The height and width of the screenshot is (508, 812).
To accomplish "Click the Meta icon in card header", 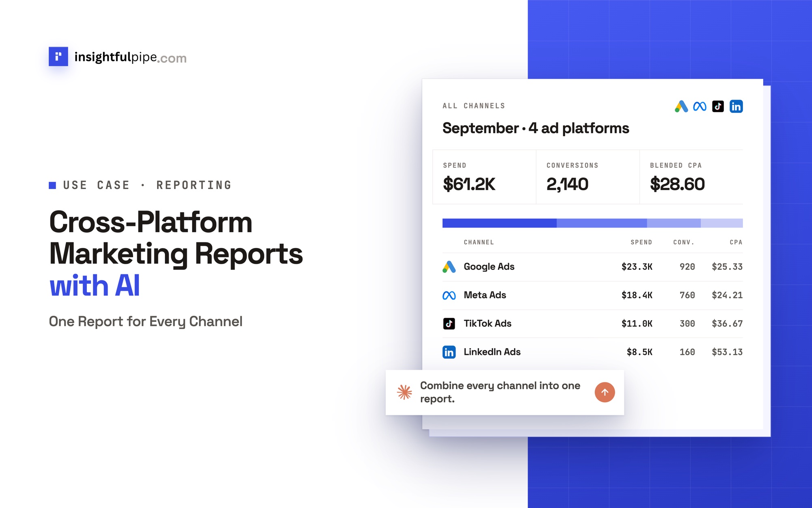I will [x=700, y=106].
